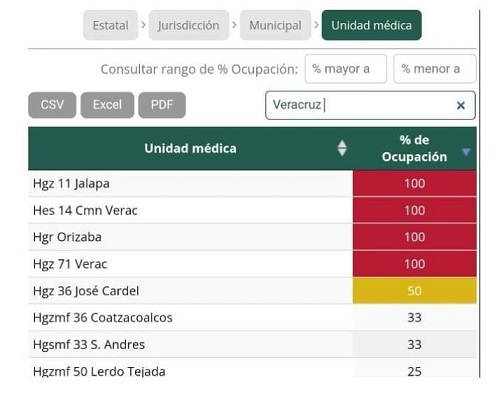Select the Municipal tab
504x393 pixels.
(275, 25)
